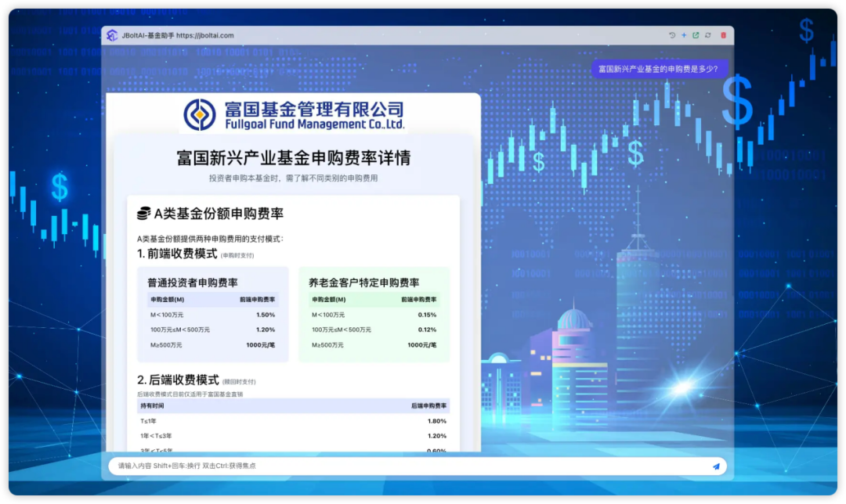The height and width of the screenshot is (504, 846).
Task: Click 1000元/笔 in the 普通投资者 table
Action: 261,345
